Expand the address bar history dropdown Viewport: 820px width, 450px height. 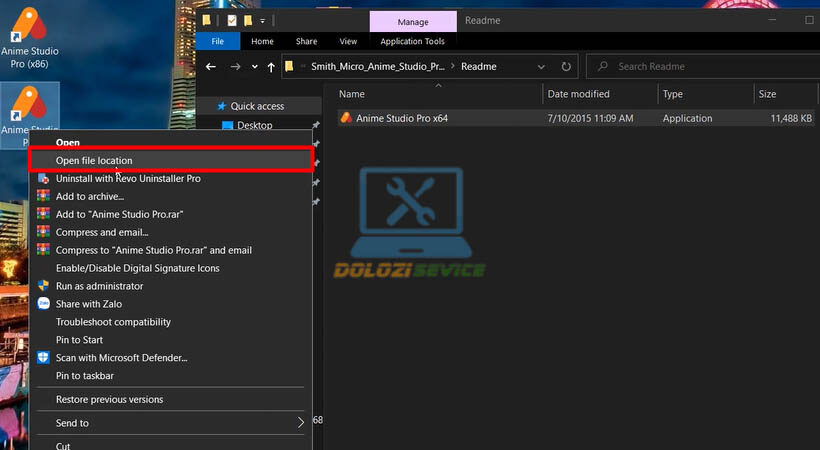click(543, 67)
